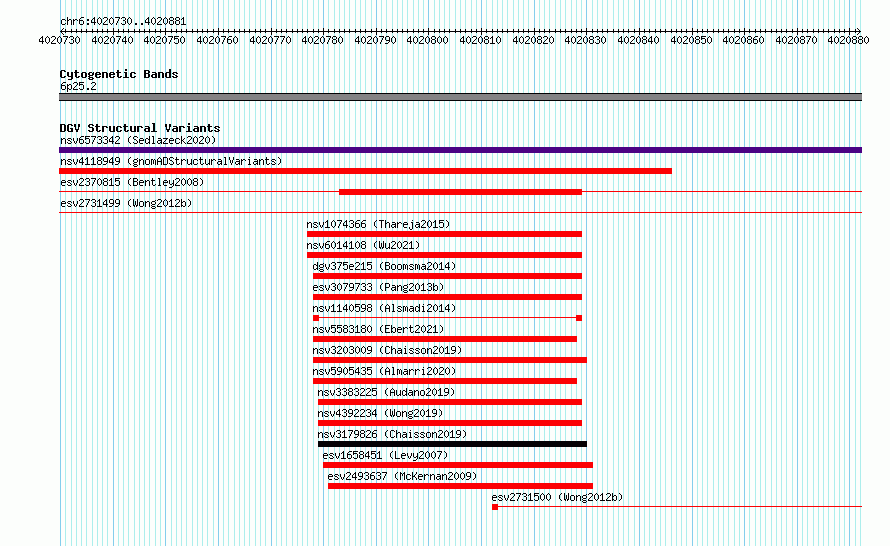The width and height of the screenshot is (890, 546).
Task: Click the black nsv3179826 variant bar
Action: tap(452, 444)
